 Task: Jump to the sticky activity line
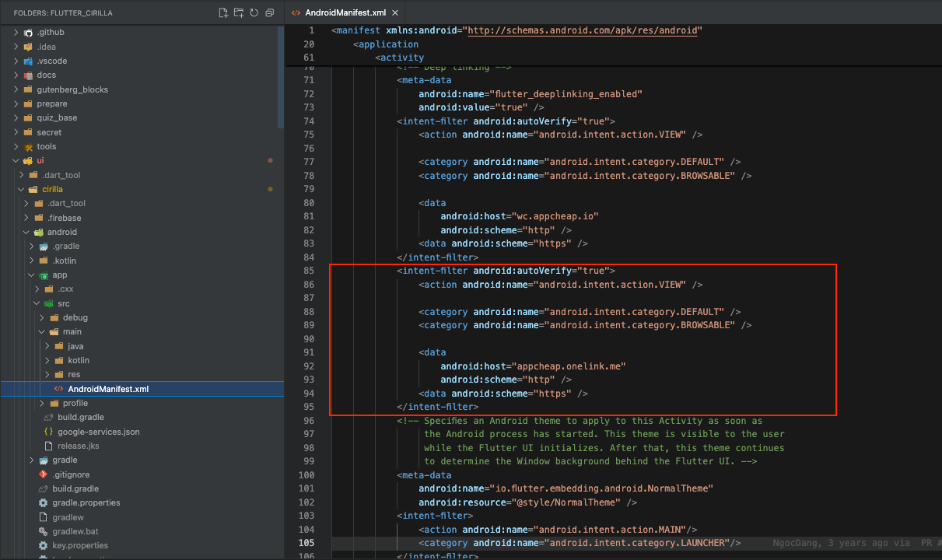(x=399, y=58)
